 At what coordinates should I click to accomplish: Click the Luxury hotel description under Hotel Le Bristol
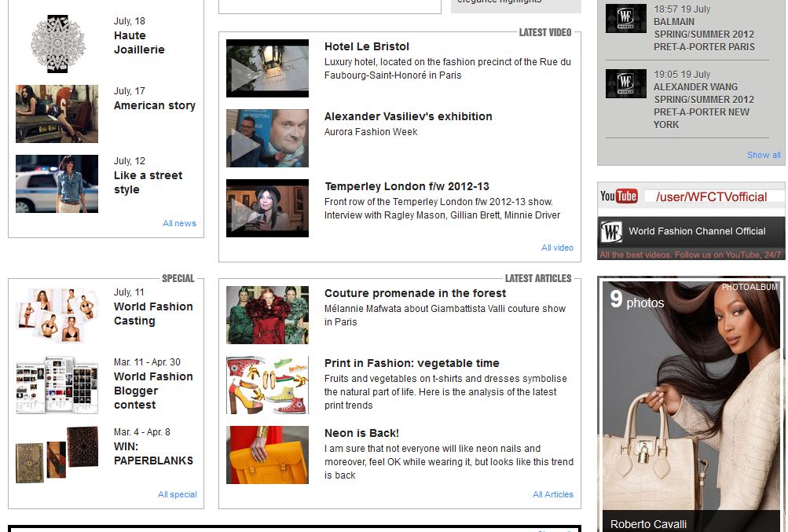(447, 69)
